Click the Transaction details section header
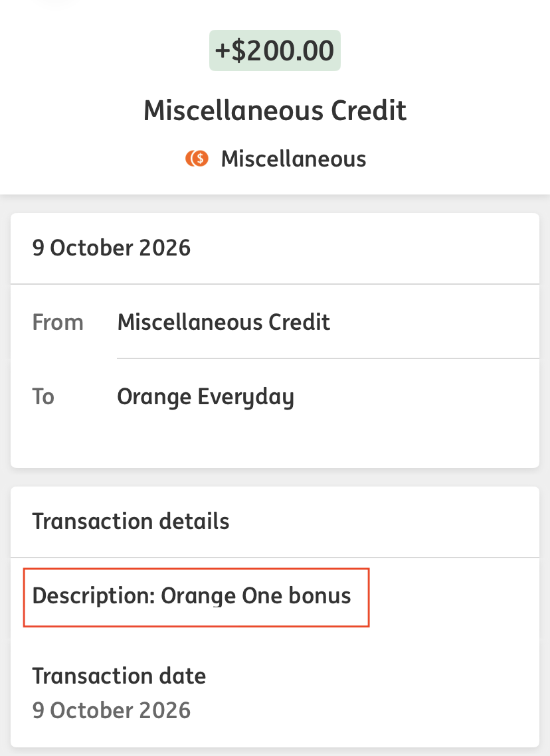The width and height of the screenshot is (550, 756). 131,521
